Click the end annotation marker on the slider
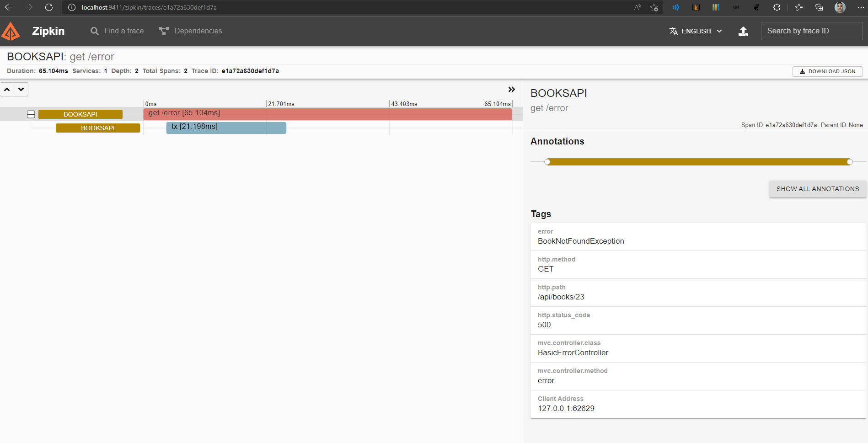Image resolution: width=868 pixels, height=443 pixels. click(x=850, y=162)
